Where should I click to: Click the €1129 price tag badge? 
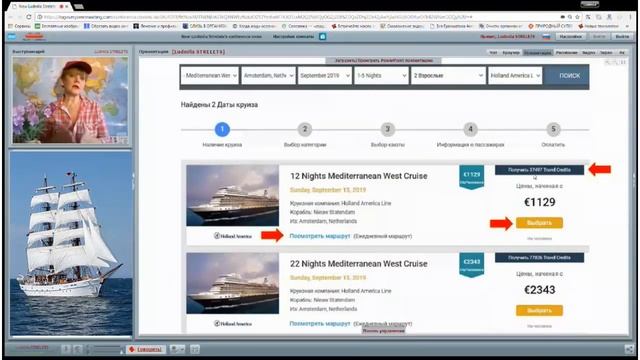[471, 177]
